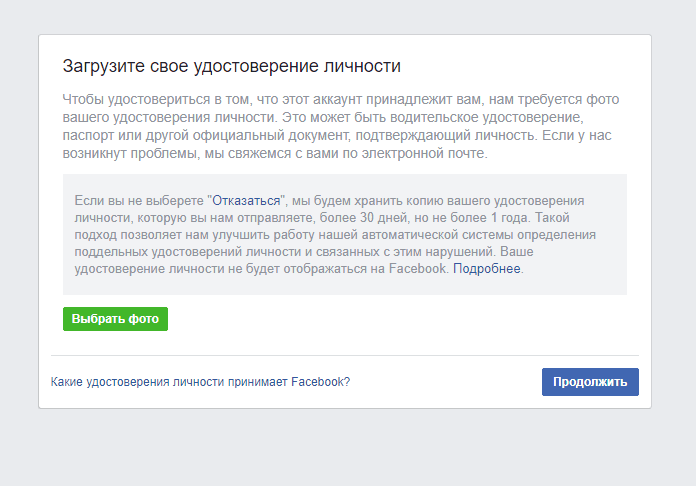696x486 pixels.
Task: Click the blank gray area outside the dialog card
Action: tap(348, 448)
